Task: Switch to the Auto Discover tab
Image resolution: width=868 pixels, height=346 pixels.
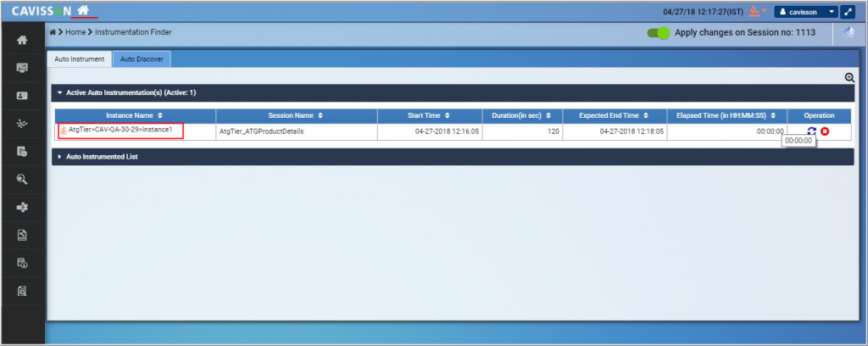Action: click(142, 59)
